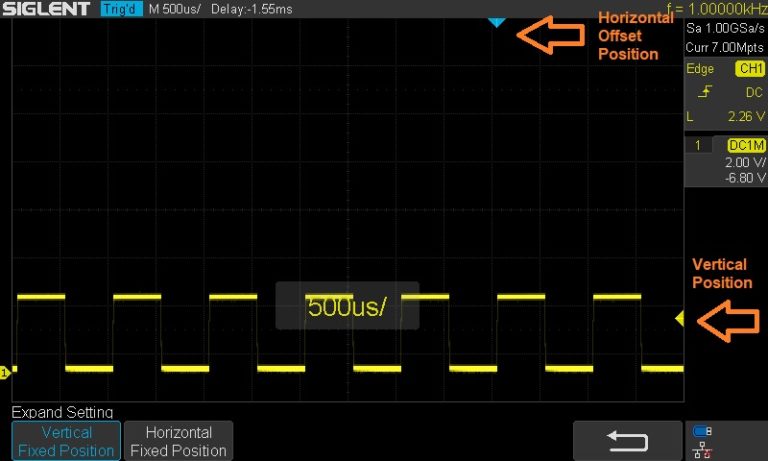
Task: Open the Edge trigger type setting
Action: (700, 69)
